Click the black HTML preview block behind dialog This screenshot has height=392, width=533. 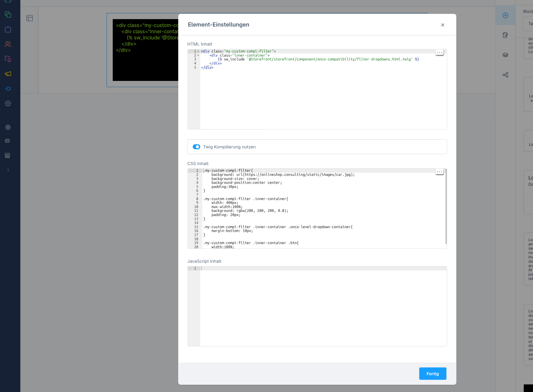[x=145, y=50]
